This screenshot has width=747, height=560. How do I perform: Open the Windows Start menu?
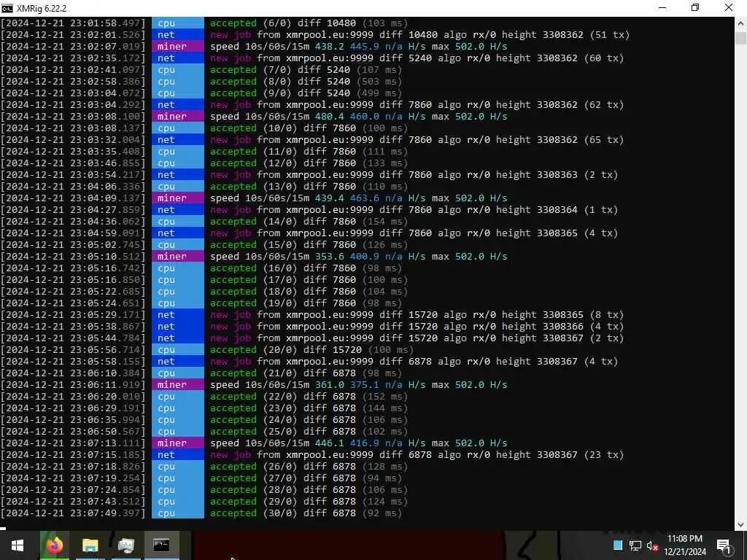pyautogui.click(x=18, y=545)
